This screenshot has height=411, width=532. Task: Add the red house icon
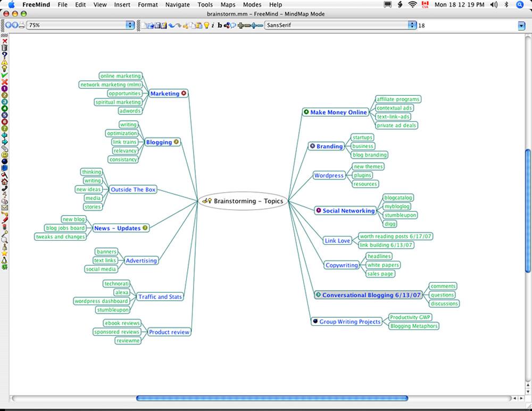4,182
